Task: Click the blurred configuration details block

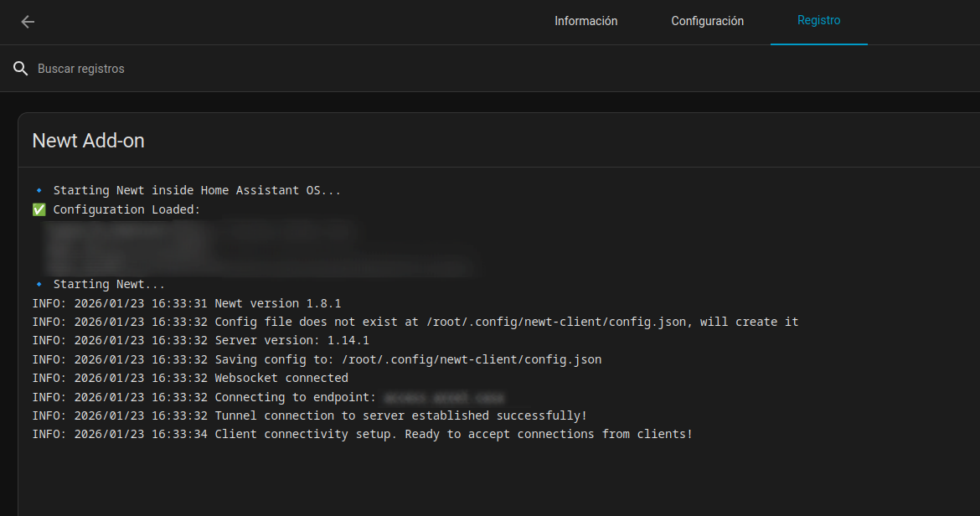Action: pyautogui.click(x=251, y=247)
